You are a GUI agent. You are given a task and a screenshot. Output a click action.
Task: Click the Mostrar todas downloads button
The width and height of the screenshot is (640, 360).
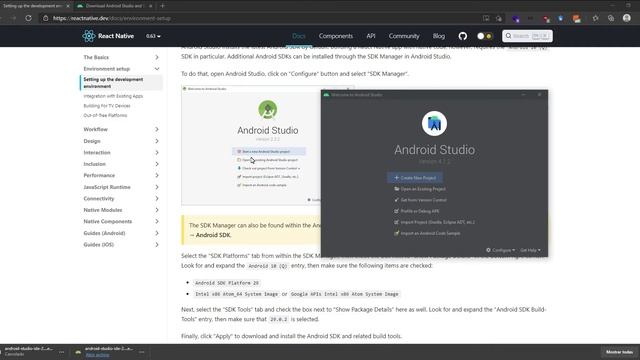tap(619, 352)
